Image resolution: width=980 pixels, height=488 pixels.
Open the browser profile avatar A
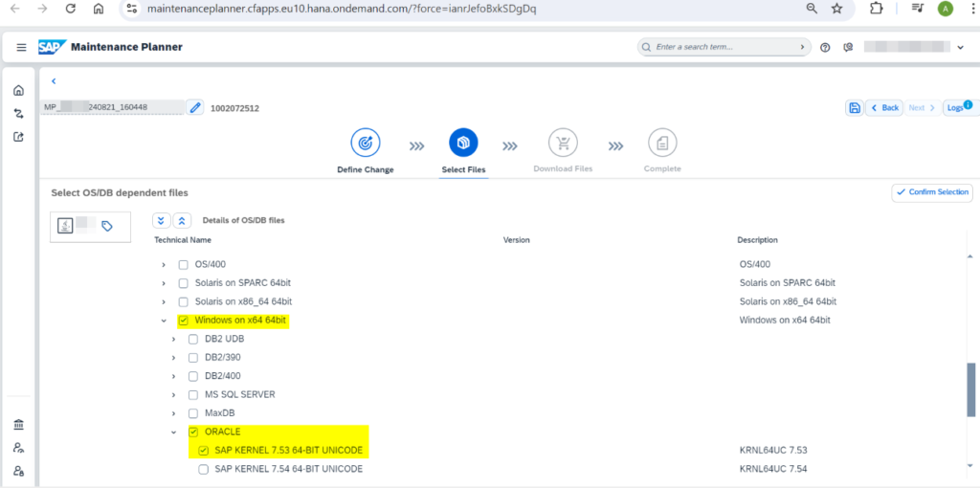pyautogui.click(x=946, y=9)
